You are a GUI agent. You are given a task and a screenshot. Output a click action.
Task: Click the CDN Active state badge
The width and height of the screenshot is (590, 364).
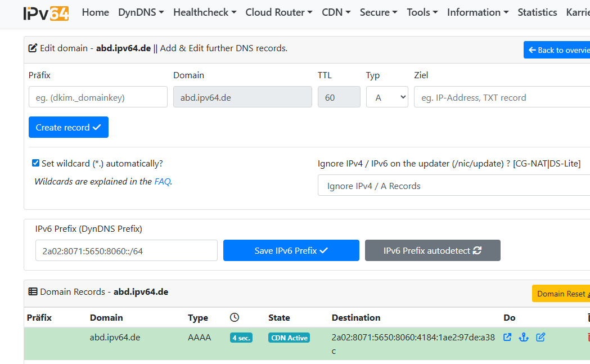click(289, 338)
